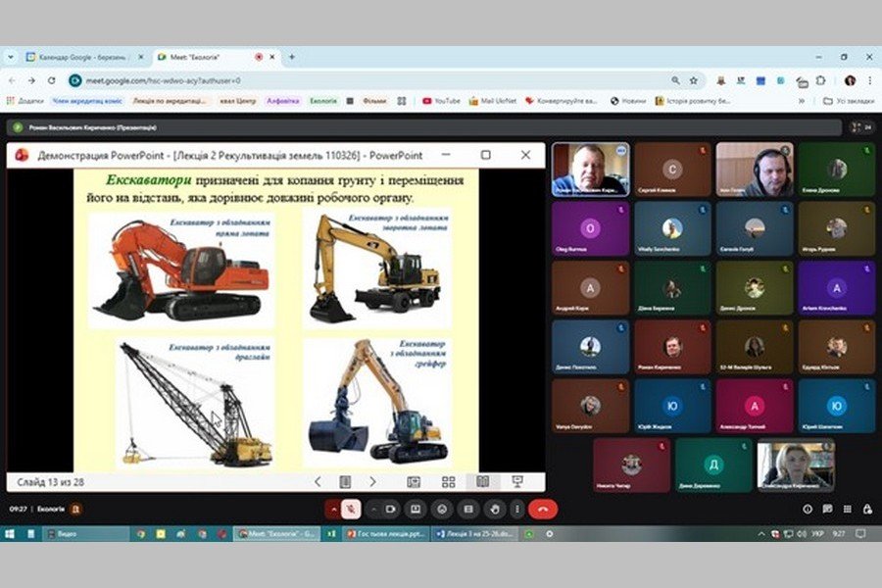The height and width of the screenshot is (588, 882).
Task: Raise hand in the meeting
Action: click(492, 509)
